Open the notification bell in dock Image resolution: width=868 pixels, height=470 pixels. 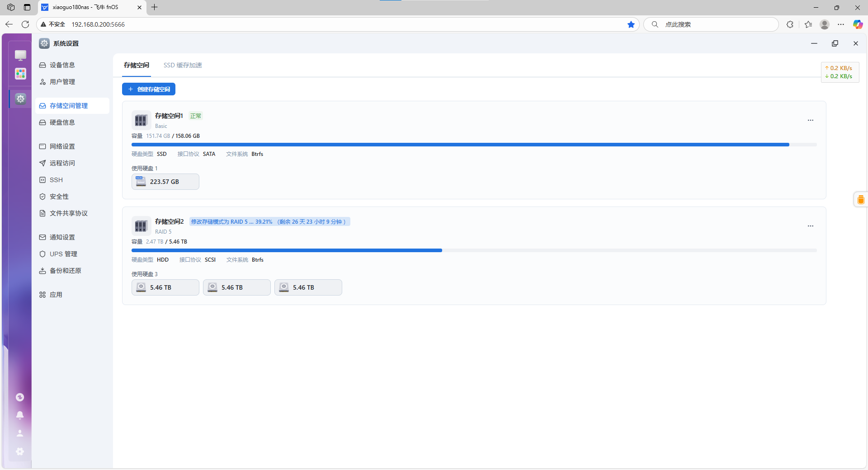[x=20, y=415]
